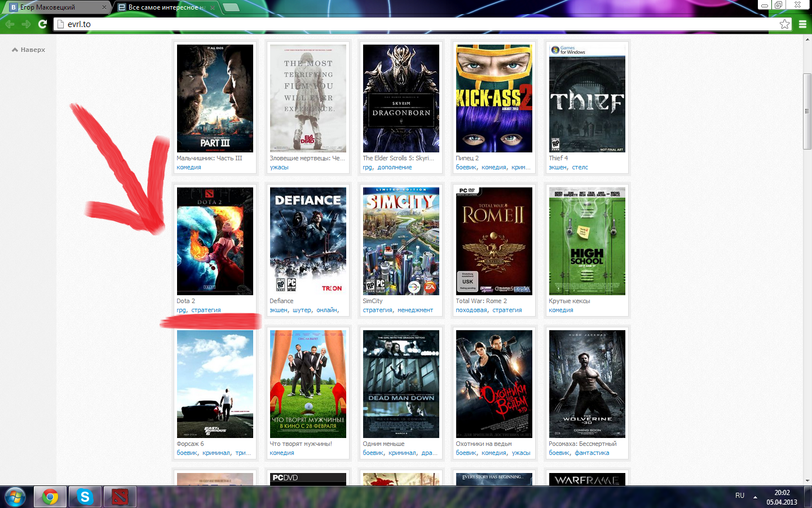
Task: Open the Defiance game cover
Action: (308, 241)
